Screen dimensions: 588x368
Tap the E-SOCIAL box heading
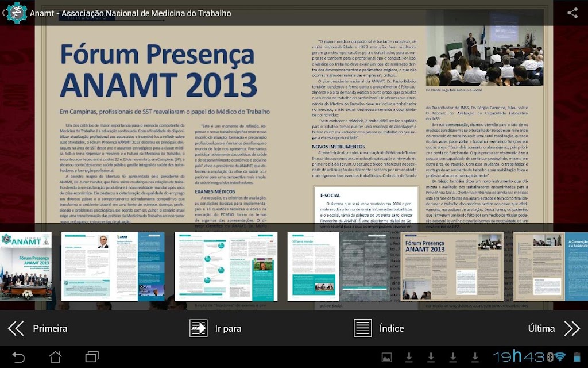click(330, 195)
